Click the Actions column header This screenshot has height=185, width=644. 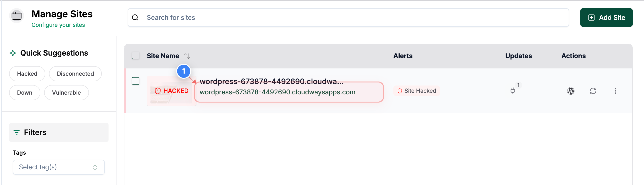pos(573,56)
